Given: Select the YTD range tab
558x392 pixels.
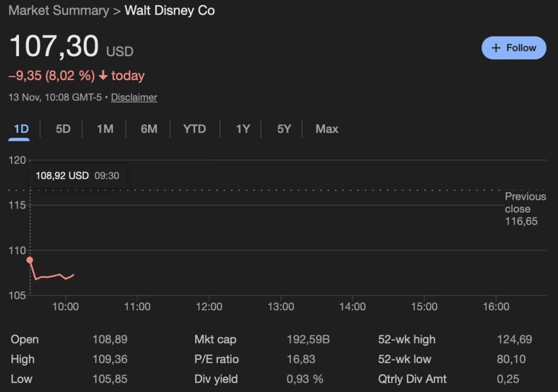Looking at the screenshot, I should point(195,129).
